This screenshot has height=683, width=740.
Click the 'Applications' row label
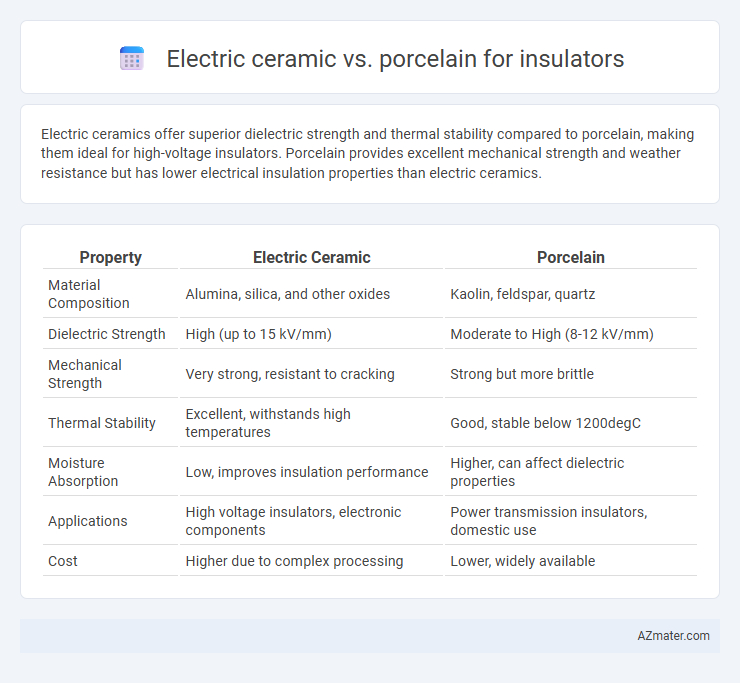(88, 521)
